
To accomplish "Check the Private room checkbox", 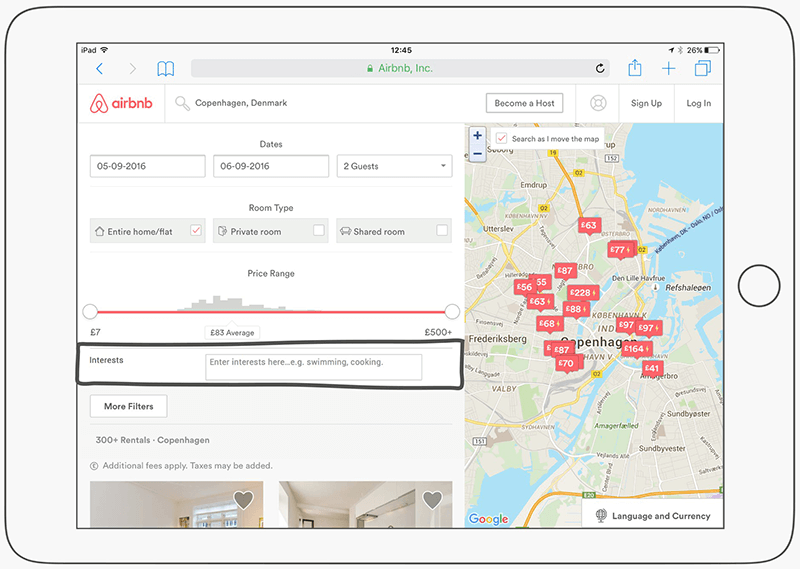I will 319,231.
